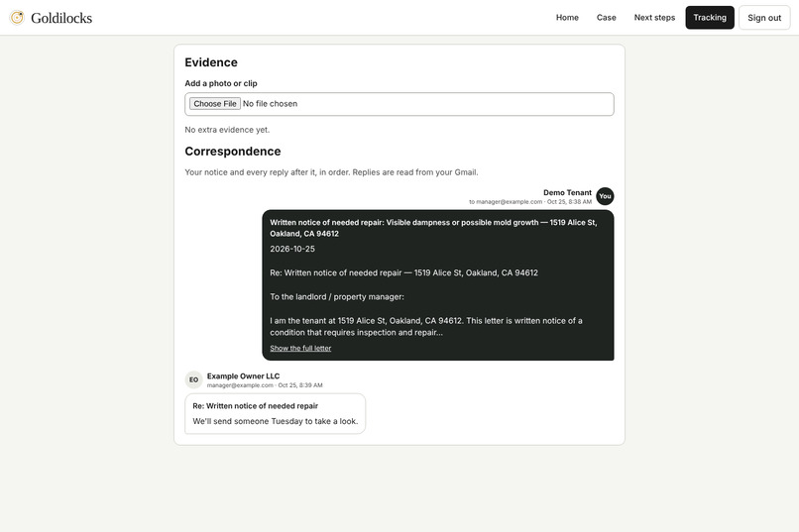Click the 'Re: Written notice of needed repair' reply subject
This screenshot has width=799, height=532.
point(256,406)
